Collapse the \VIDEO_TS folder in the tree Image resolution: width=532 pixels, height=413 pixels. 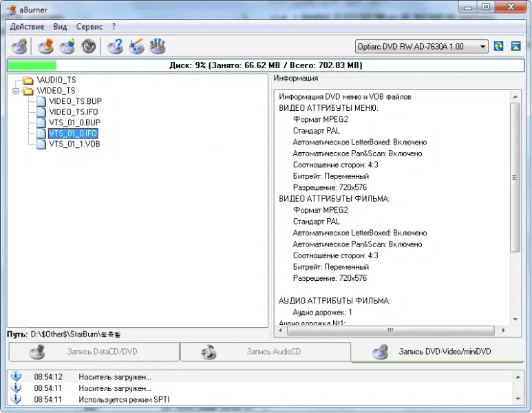tap(17, 91)
